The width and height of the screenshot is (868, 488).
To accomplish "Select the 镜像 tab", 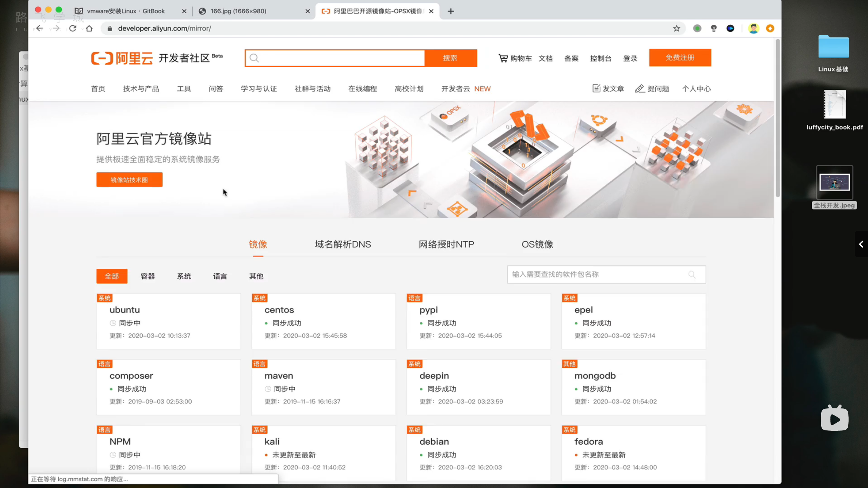I will point(258,244).
